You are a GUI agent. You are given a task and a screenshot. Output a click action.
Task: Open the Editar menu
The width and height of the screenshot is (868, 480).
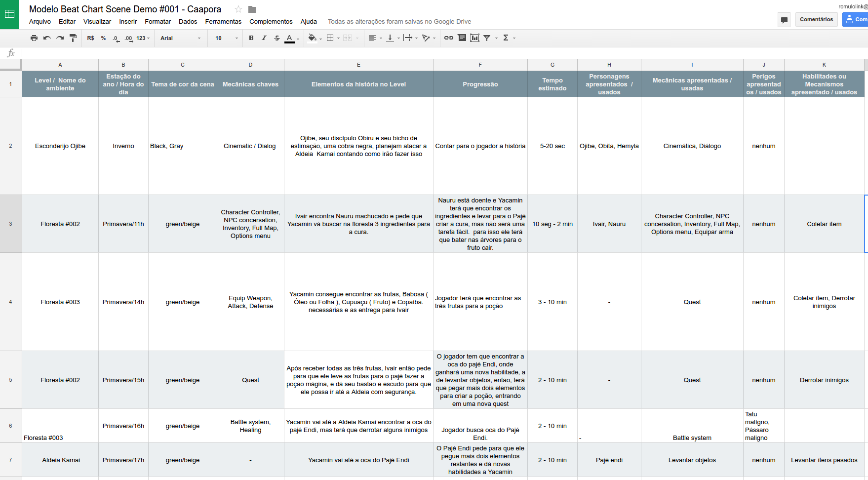coord(67,22)
